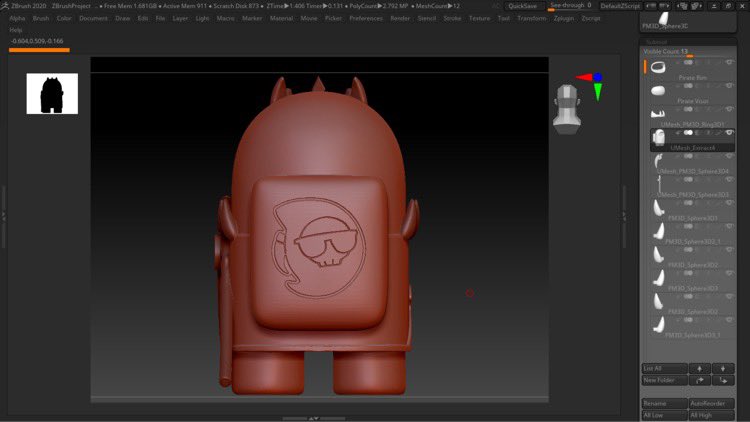The height and width of the screenshot is (422, 750).
Task: Click the camera view head gizmo
Action: [567, 109]
